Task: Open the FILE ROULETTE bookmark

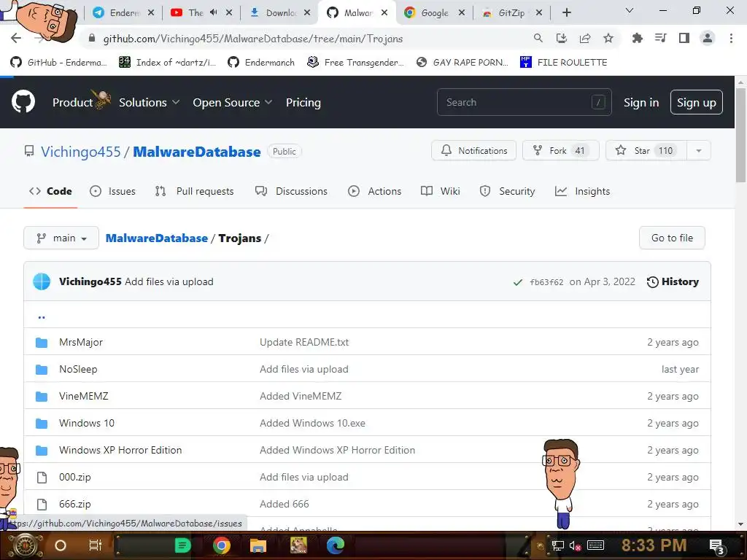Action: (x=564, y=62)
